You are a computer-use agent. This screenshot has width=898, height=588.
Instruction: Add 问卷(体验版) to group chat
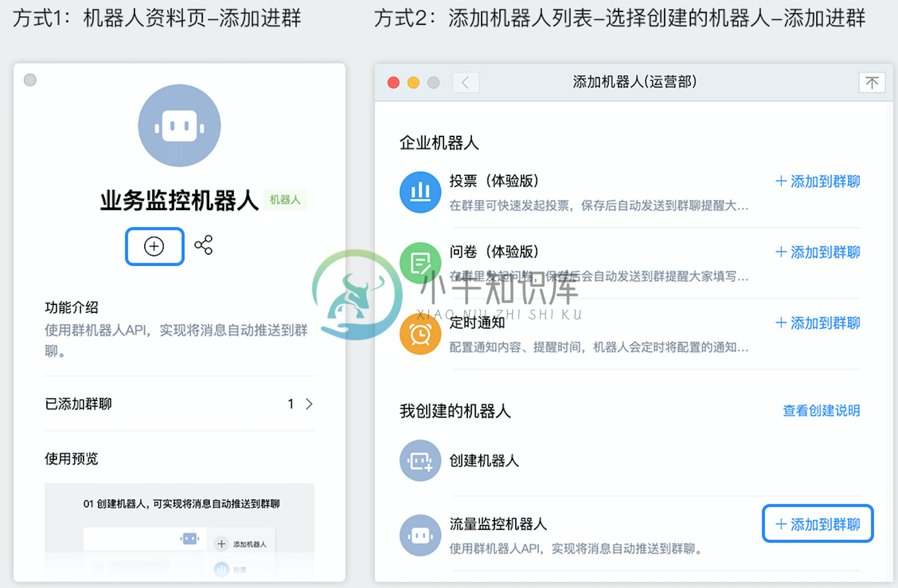coord(818,252)
